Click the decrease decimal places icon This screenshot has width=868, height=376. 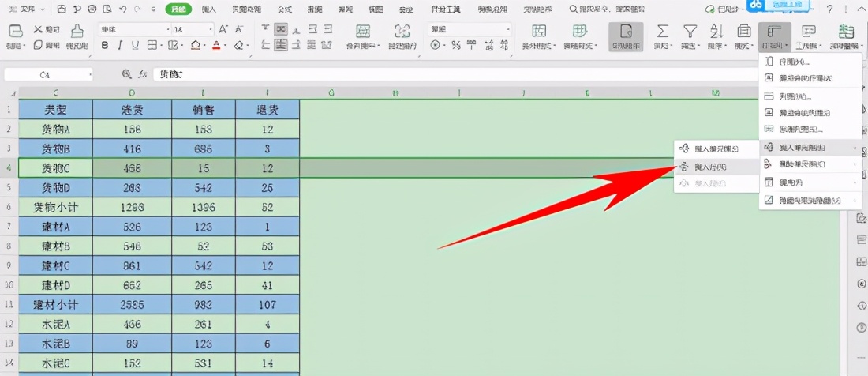(x=503, y=45)
